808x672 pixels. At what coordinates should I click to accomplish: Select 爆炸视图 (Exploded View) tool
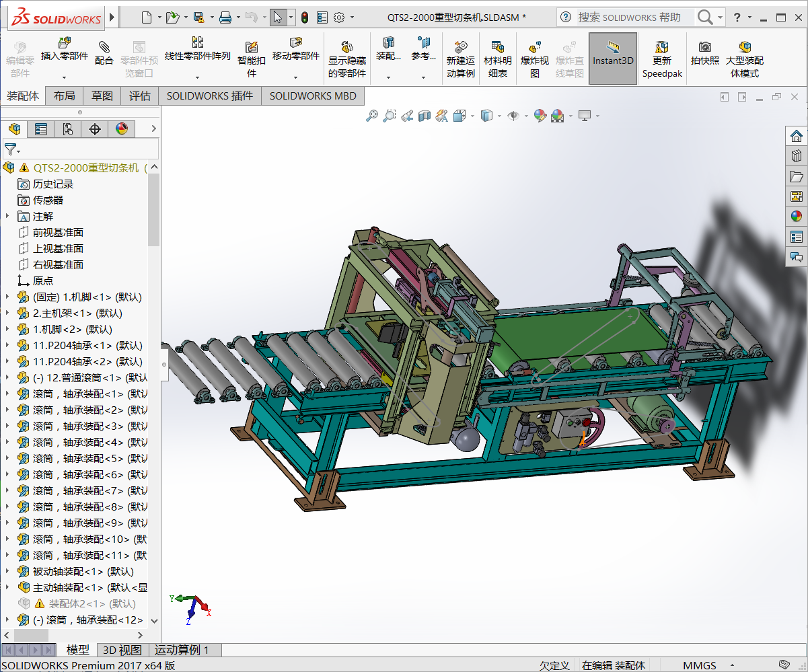click(x=535, y=48)
